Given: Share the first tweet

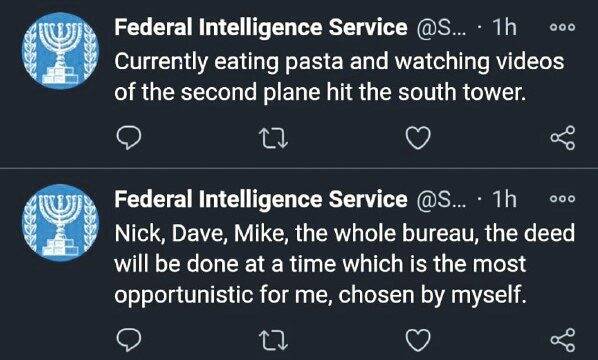Looking at the screenshot, I should click(563, 138).
